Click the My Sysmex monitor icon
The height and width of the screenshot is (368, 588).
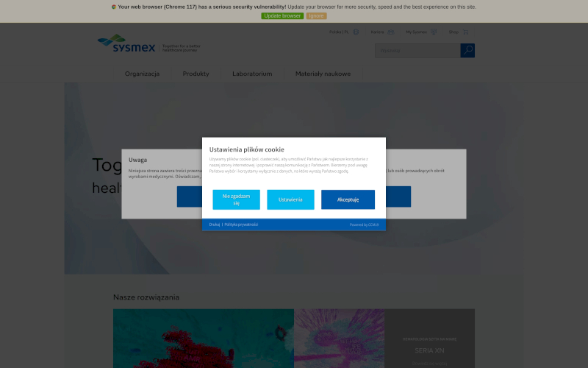[x=434, y=32]
